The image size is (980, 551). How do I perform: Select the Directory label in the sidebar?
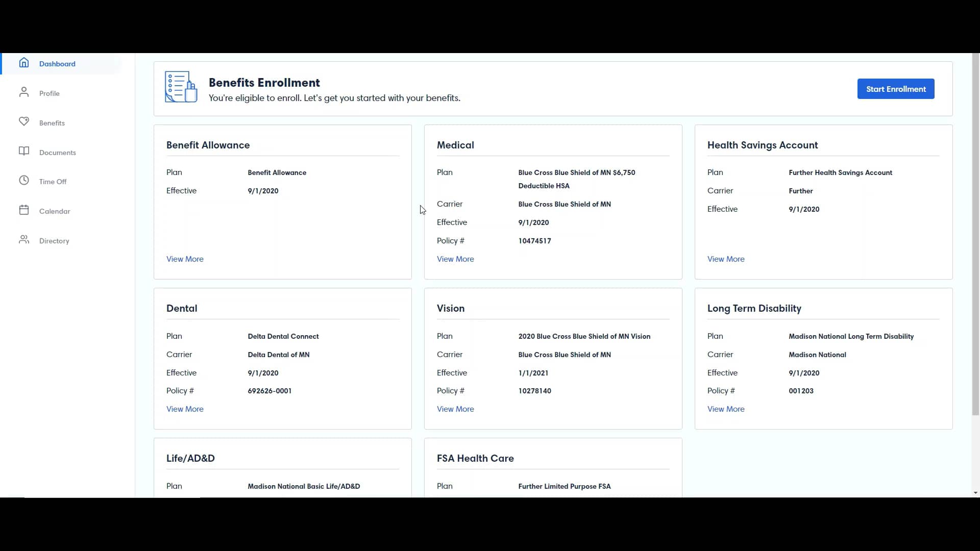[55, 240]
